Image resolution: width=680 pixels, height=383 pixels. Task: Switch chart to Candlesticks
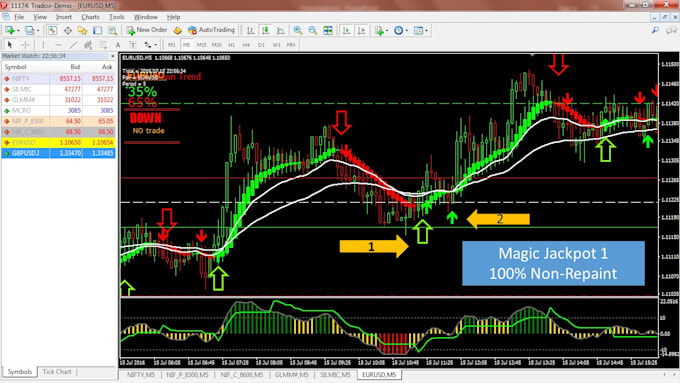(x=265, y=30)
